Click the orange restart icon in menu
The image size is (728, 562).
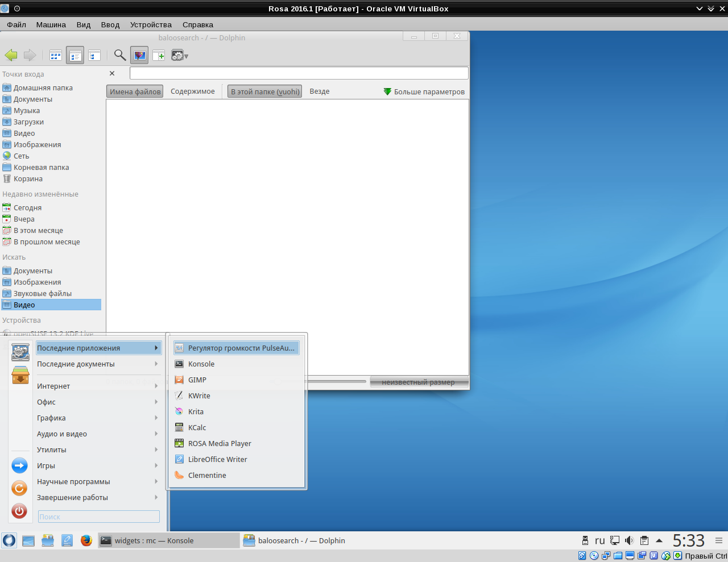pos(19,488)
